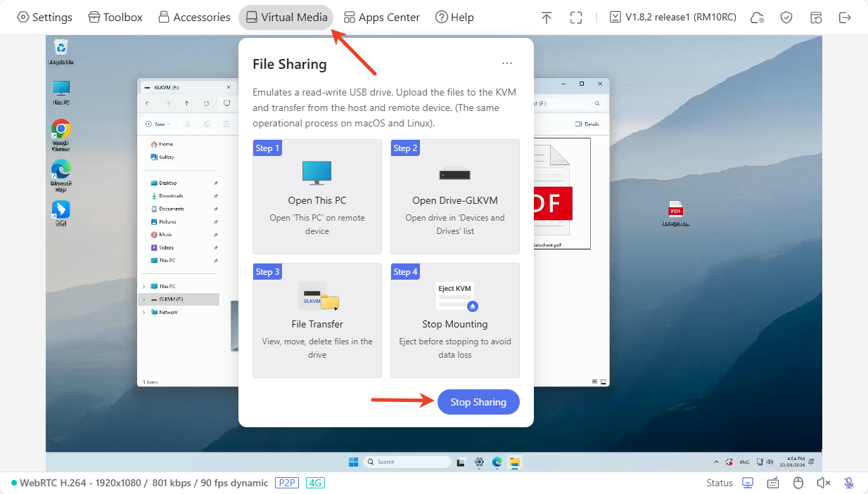Click the Explorer Back arrow
The image size is (868, 494).
coord(148,103)
